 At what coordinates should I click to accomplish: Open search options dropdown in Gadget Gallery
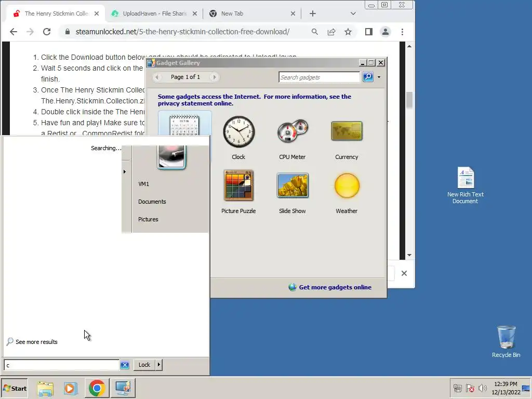[x=379, y=77]
